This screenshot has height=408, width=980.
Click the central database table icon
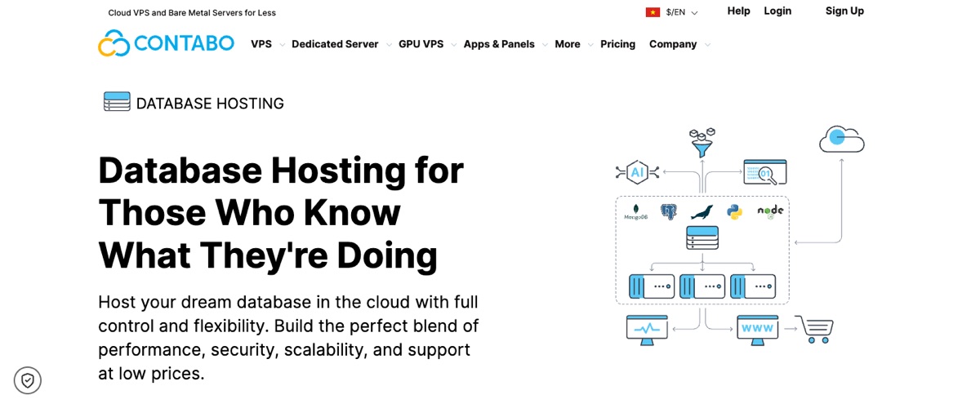point(702,238)
